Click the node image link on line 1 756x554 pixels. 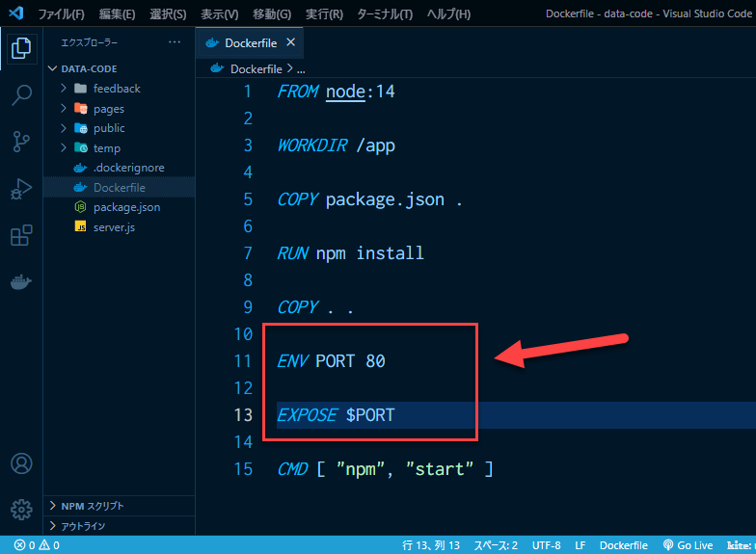pos(345,92)
